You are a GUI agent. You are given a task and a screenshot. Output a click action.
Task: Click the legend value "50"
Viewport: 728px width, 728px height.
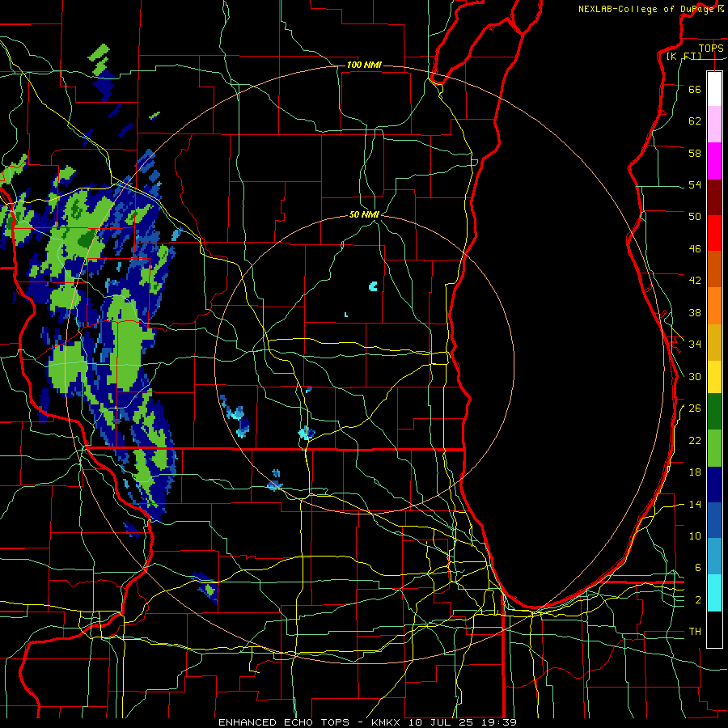pyautogui.click(x=695, y=216)
